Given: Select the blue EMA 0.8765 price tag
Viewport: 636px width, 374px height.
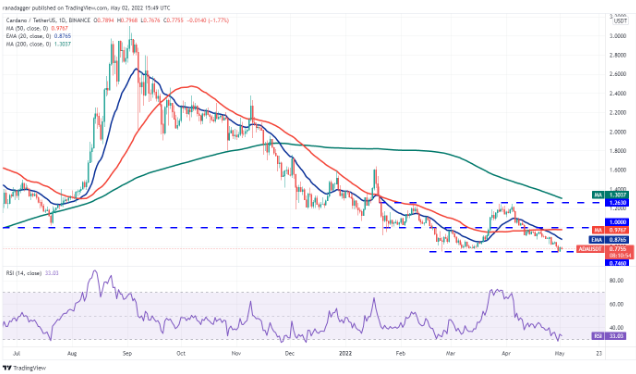Looking at the screenshot, I should click(x=610, y=240).
